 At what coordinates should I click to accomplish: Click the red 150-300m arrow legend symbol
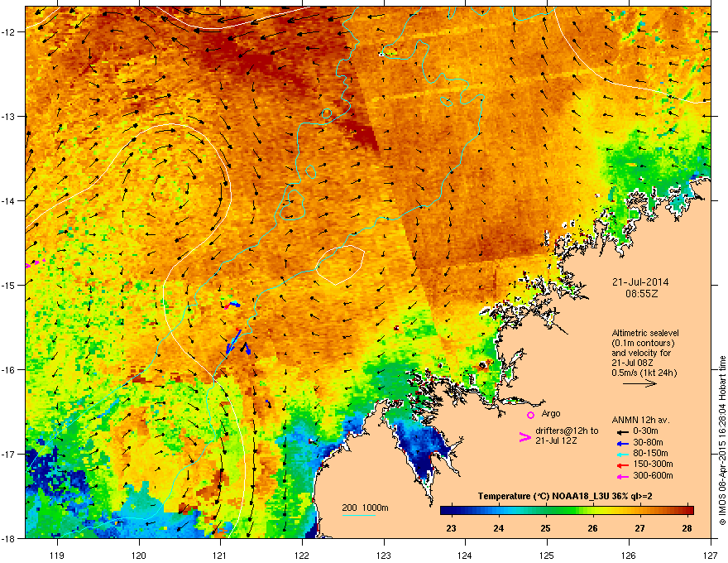click(622, 465)
